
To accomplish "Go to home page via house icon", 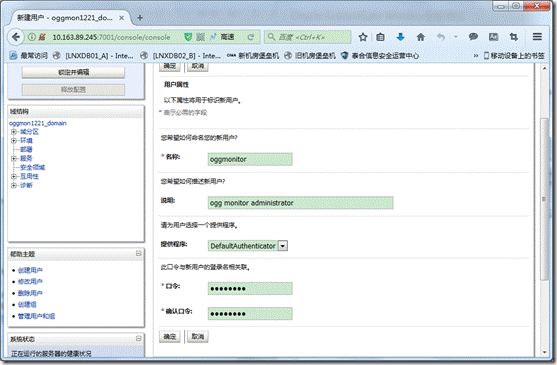I will pyautogui.click(x=421, y=37).
